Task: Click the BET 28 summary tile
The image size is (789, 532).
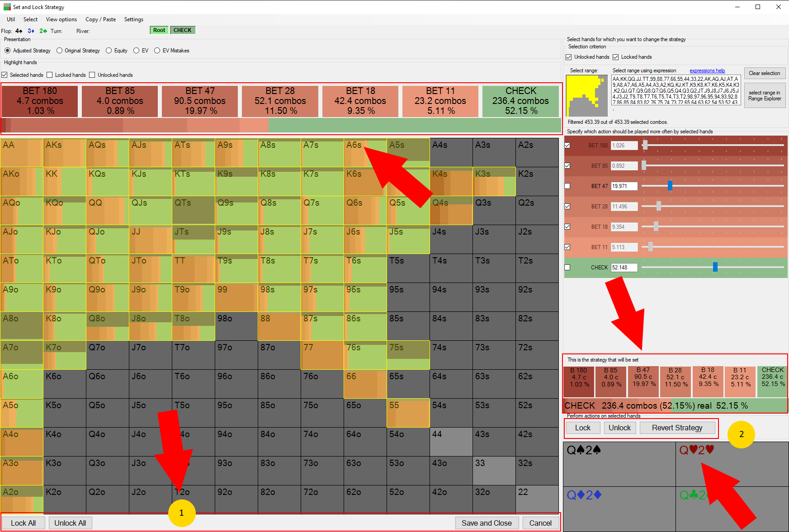Action: pyautogui.click(x=280, y=101)
